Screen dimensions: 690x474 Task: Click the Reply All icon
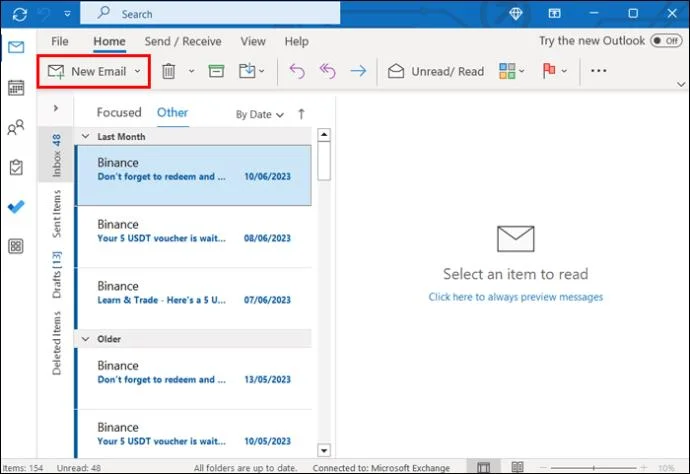327,71
